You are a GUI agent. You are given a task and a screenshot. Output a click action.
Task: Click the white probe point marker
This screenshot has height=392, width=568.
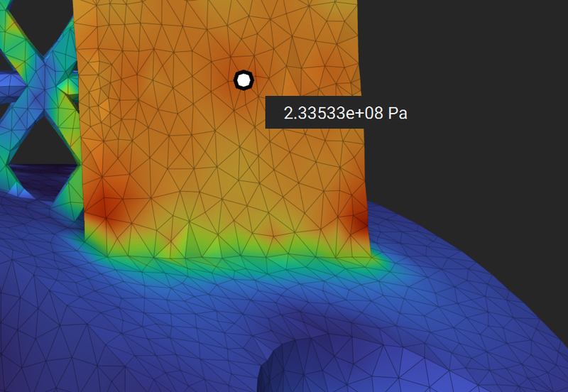tap(244, 80)
